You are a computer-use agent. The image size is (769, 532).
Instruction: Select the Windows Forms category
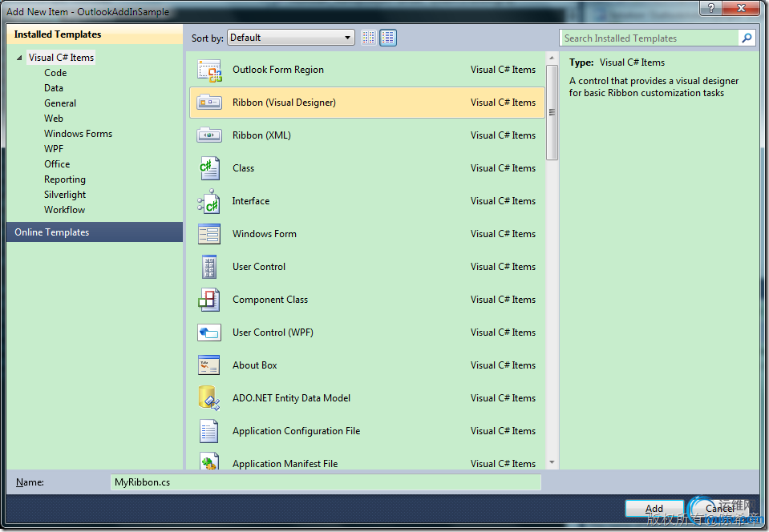pyautogui.click(x=78, y=133)
